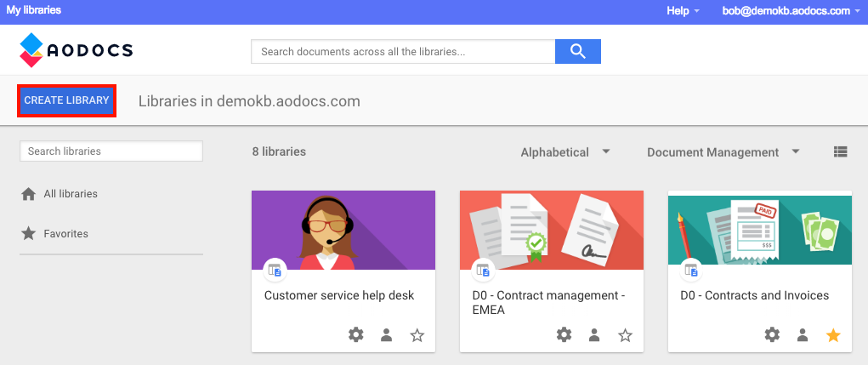Open the Help dropdown menu

pos(684,11)
